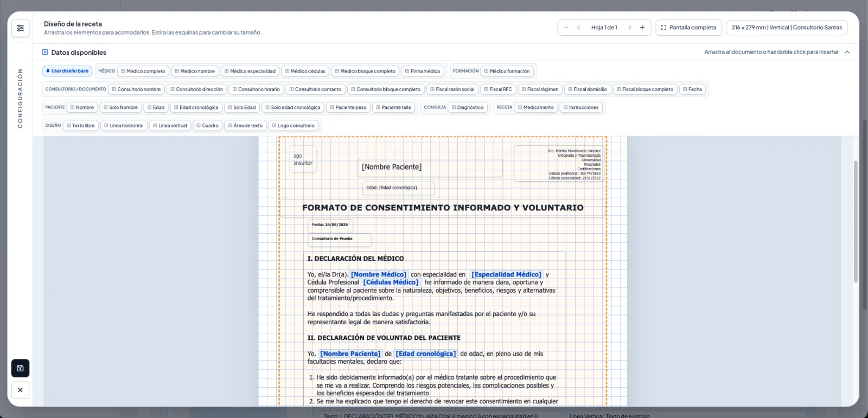The height and width of the screenshot is (418, 868).
Task: Insert Solo Nombre chip
Action: pos(120,107)
